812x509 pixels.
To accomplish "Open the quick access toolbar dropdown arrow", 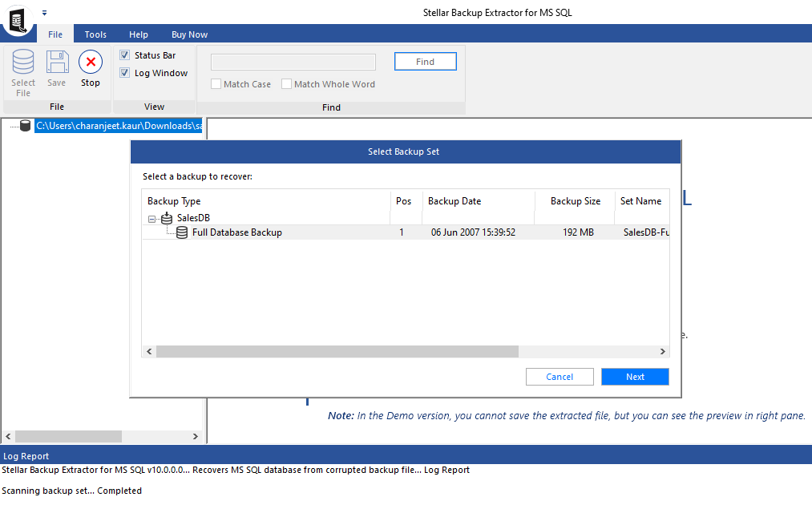I will point(45,13).
